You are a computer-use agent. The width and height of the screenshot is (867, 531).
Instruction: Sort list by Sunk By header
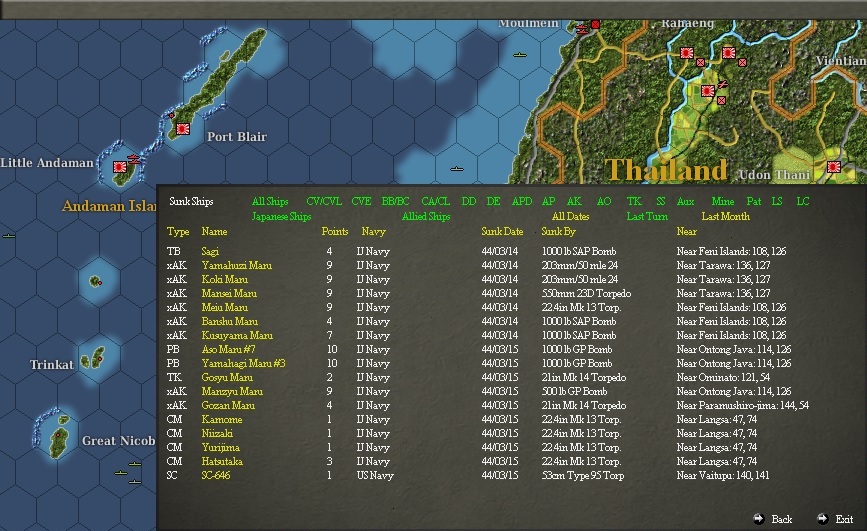(x=558, y=231)
